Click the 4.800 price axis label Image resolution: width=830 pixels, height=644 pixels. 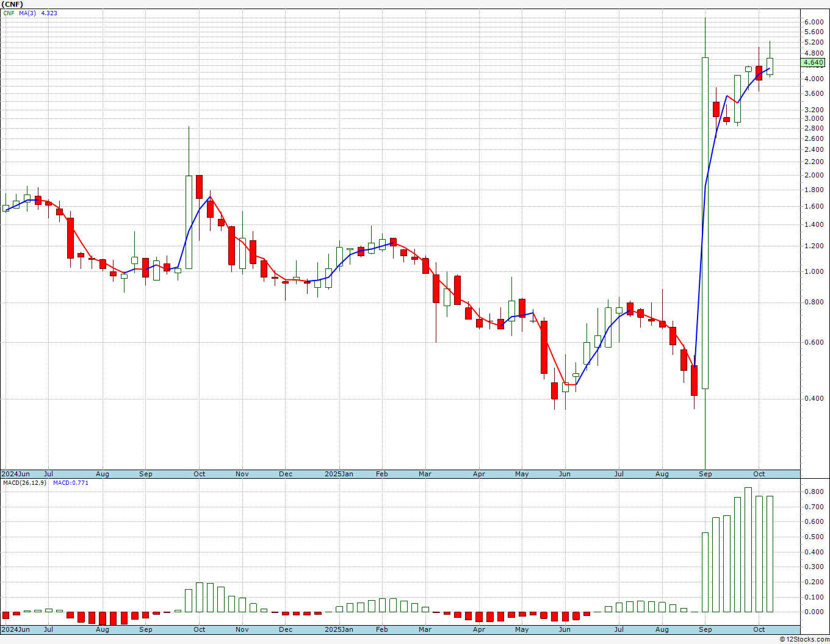(814, 53)
